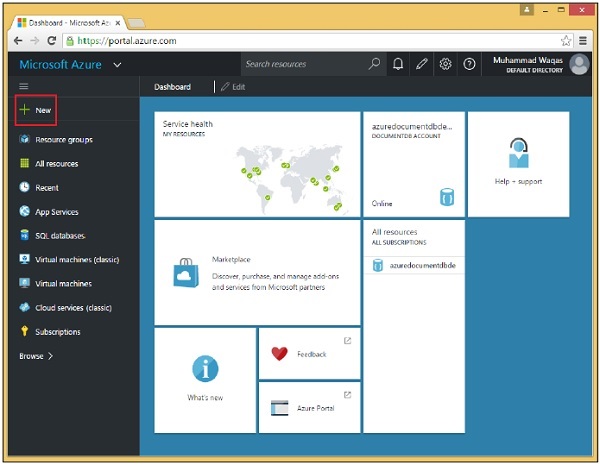The image size is (600, 465).
Task: Open portal settings gear icon
Action: 445,64
